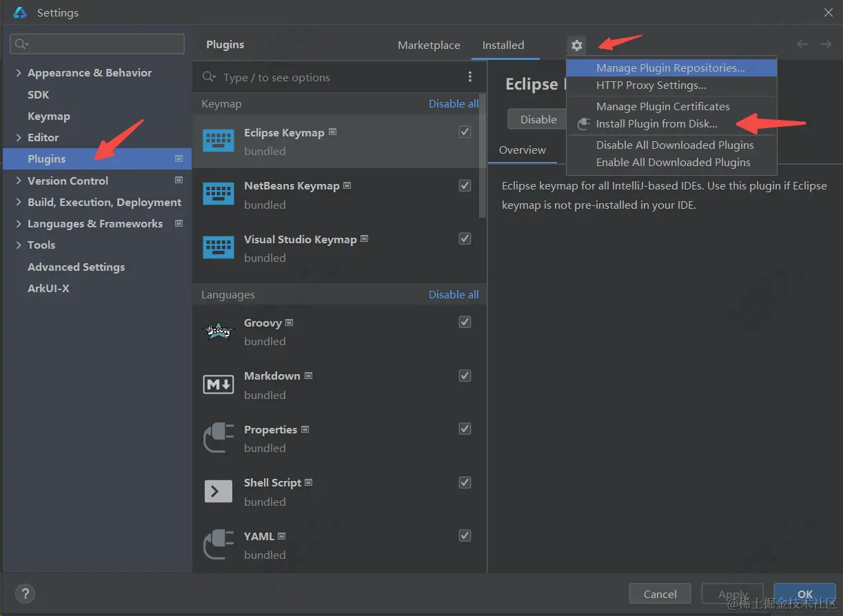This screenshot has width=843, height=616.
Task: Click Disable all for Languages group
Action: 454,294
